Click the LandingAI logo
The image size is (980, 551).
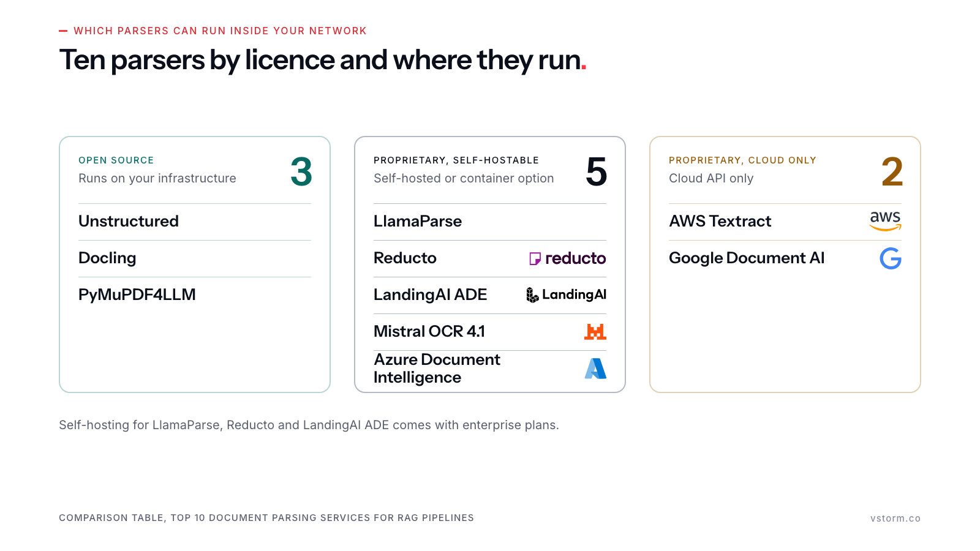pyautogui.click(x=566, y=295)
